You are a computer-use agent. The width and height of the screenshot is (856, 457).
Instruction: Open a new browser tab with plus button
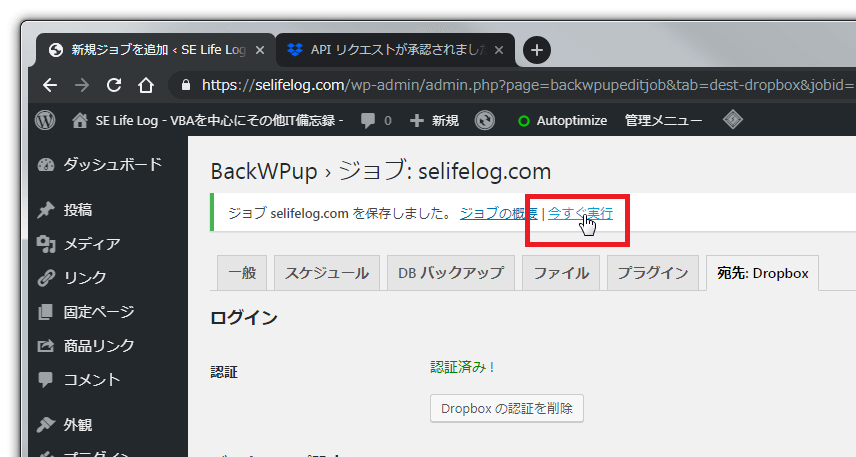pyautogui.click(x=537, y=49)
